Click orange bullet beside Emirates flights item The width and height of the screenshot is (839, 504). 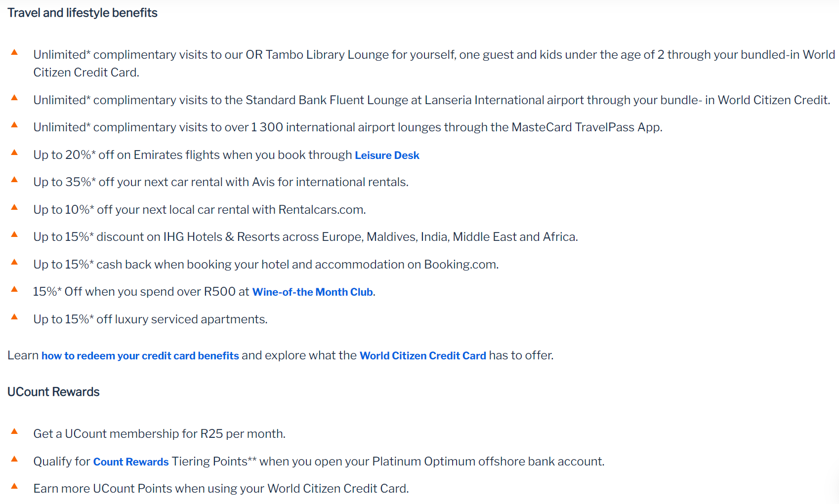[x=14, y=153]
